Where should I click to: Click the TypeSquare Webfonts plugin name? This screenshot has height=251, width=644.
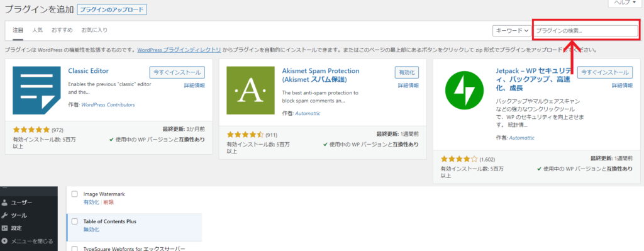(x=135, y=248)
